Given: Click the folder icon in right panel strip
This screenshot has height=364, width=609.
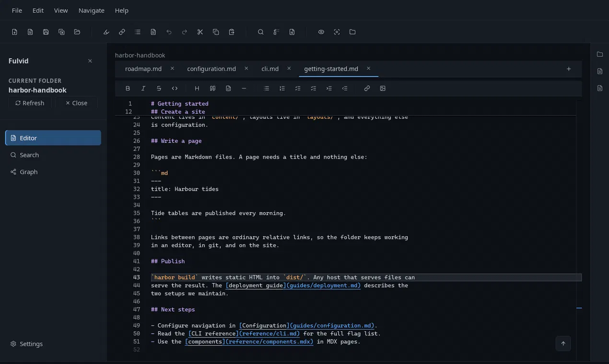Looking at the screenshot, I should pyautogui.click(x=600, y=55).
